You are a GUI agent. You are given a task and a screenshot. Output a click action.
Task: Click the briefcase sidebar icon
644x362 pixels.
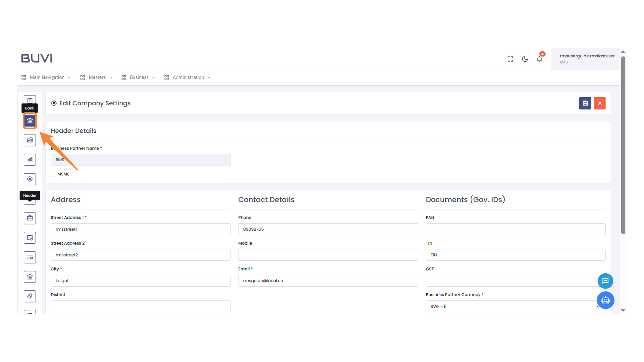[x=30, y=218]
